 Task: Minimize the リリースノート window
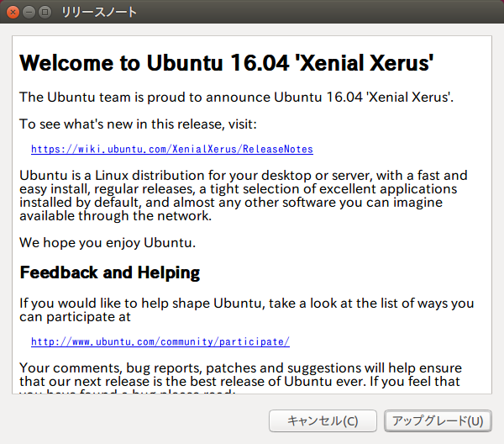tap(29, 13)
